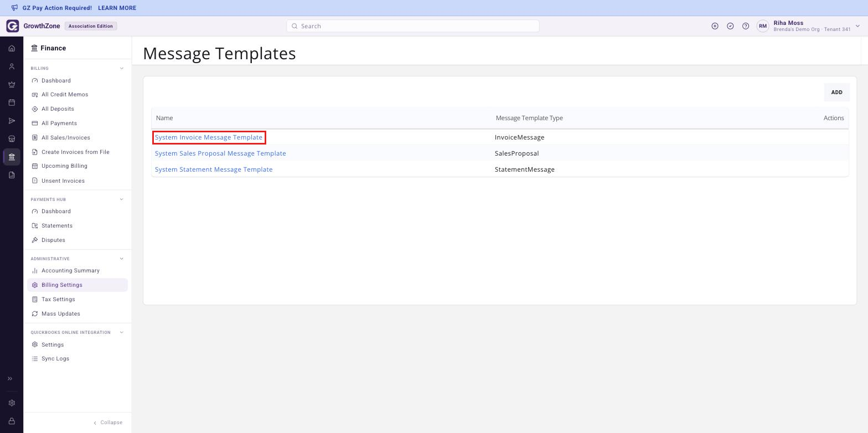The width and height of the screenshot is (868, 433).
Task: Open Sync Logs
Action: [55, 359]
